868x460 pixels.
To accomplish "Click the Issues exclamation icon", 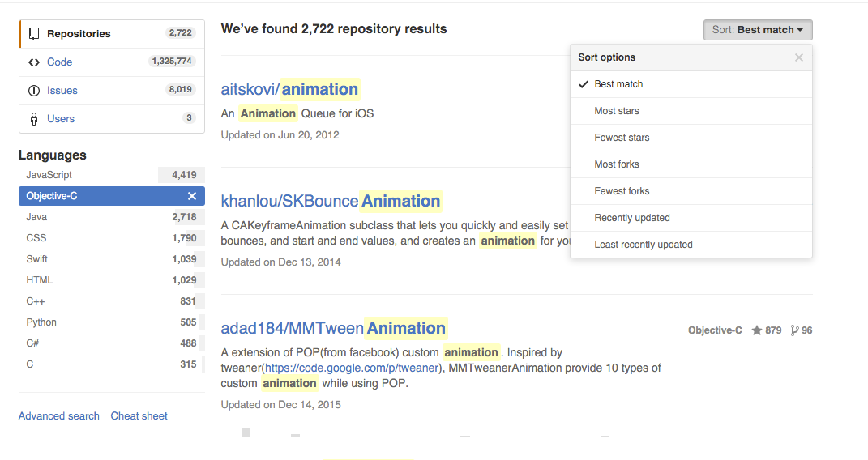I will pyautogui.click(x=34, y=91).
